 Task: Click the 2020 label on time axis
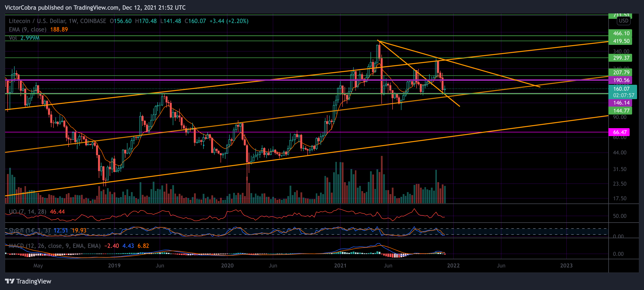pyautogui.click(x=227, y=266)
